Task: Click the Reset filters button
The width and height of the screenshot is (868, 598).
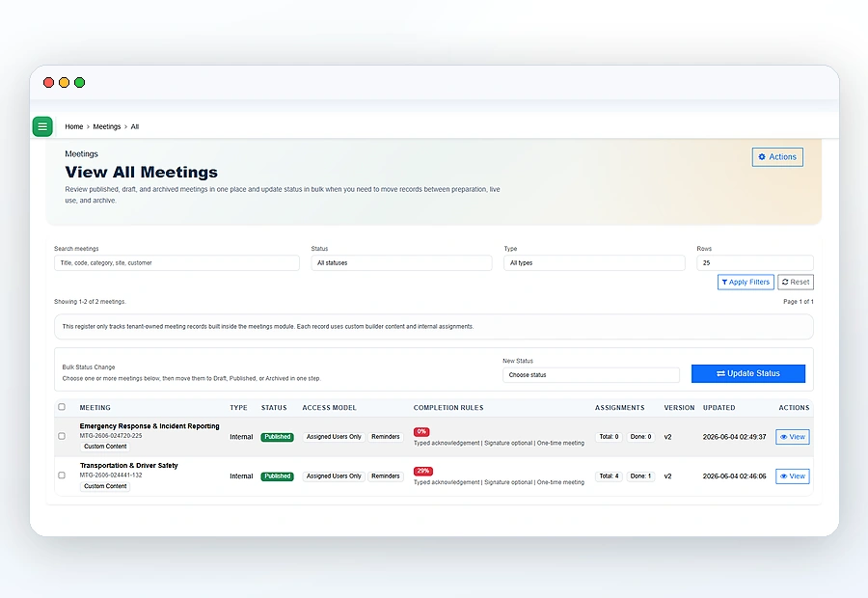Action: click(x=796, y=282)
